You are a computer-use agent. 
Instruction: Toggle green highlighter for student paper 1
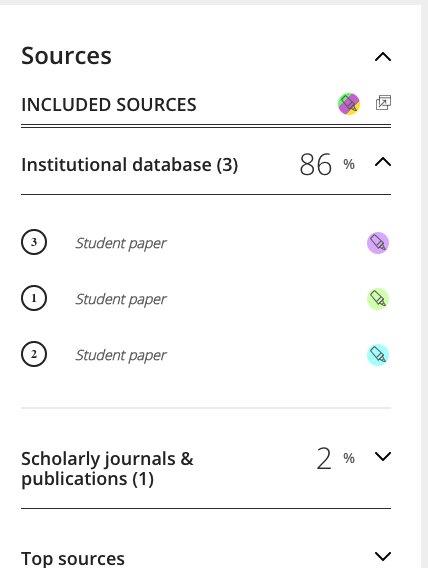378,299
